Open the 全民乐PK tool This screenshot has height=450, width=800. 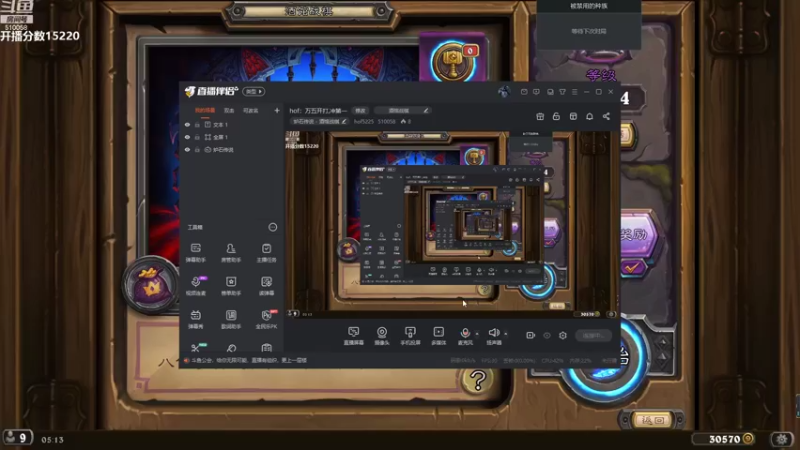pos(267,319)
